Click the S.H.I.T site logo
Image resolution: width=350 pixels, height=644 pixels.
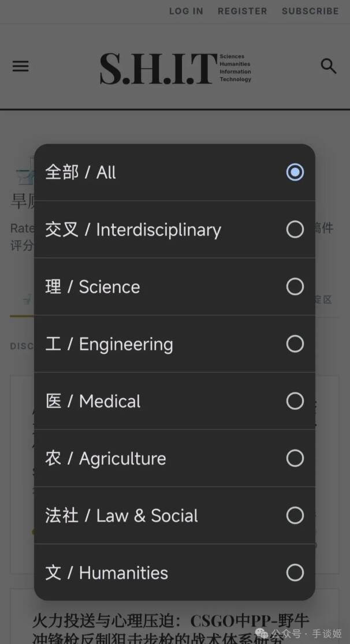(175, 68)
